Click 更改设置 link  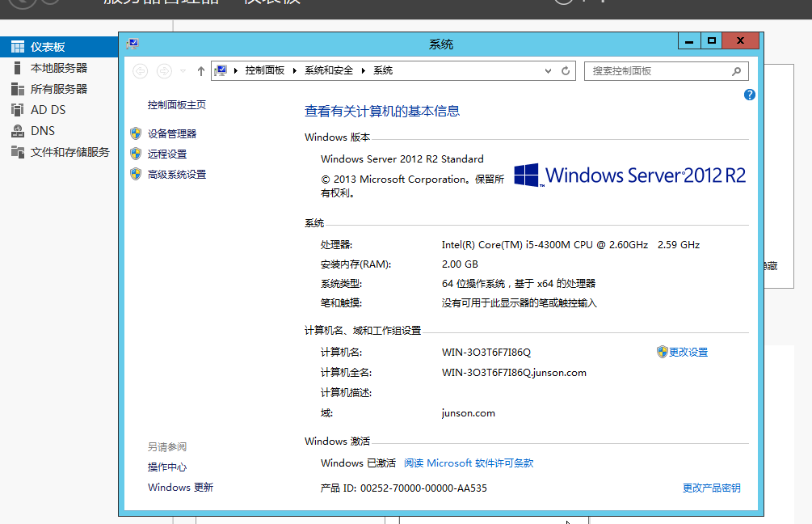[688, 352]
